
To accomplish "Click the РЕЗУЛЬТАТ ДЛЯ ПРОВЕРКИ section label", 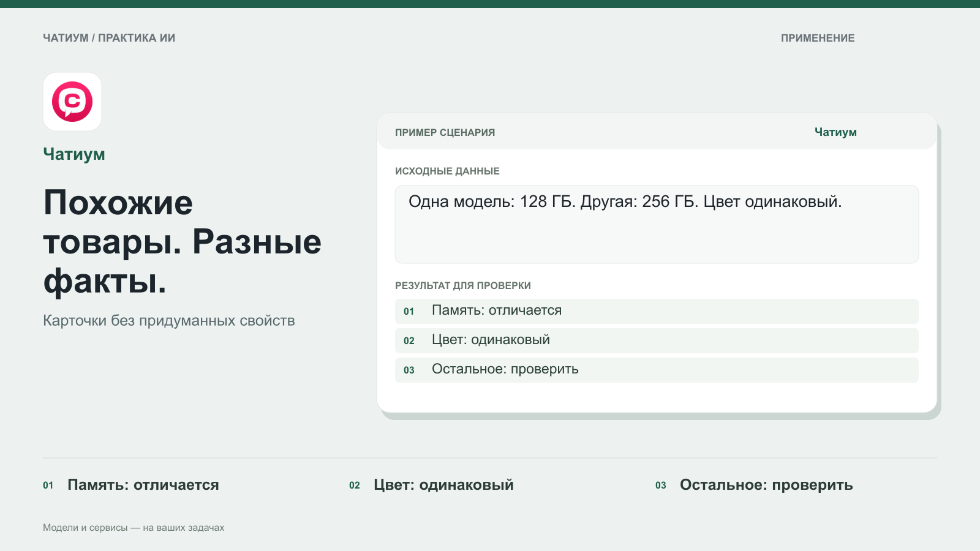I will [x=463, y=286].
